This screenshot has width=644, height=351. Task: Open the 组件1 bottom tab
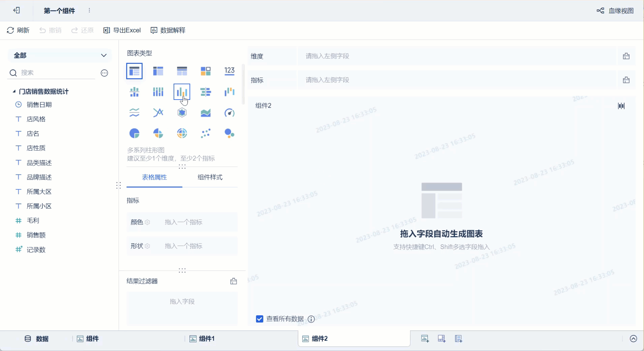[x=202, y=339]
